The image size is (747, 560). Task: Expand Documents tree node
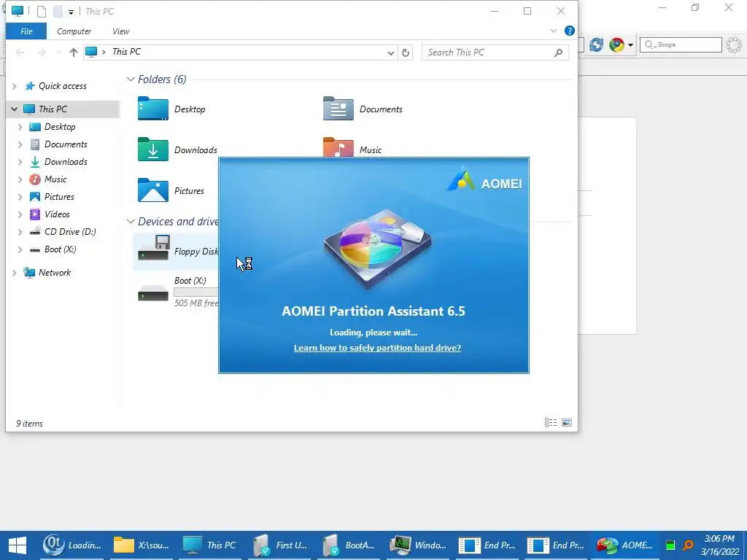20,144
